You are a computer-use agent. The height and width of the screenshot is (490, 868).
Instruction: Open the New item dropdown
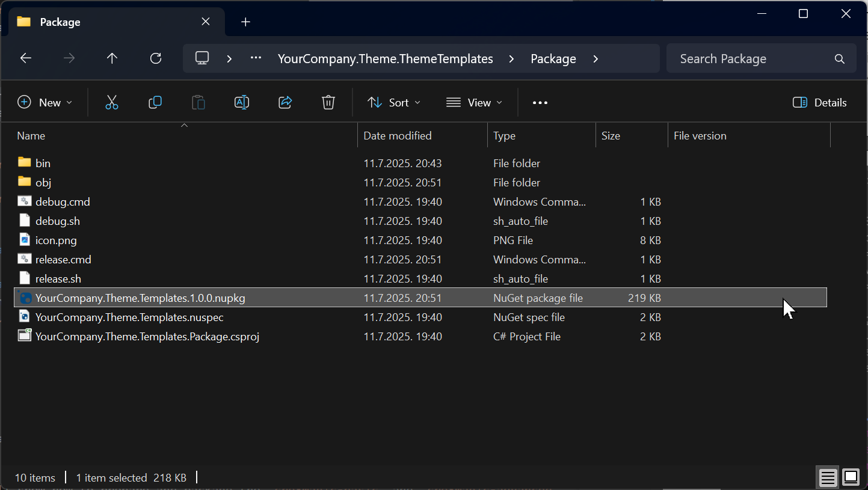[x=45, y=103]
